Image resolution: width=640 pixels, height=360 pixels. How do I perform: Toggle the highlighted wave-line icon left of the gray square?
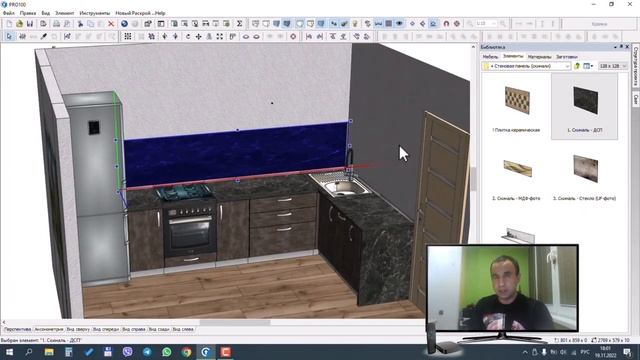(378, 24)
